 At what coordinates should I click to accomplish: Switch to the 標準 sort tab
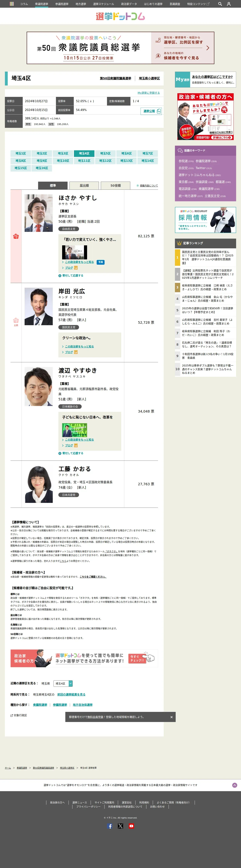coord(53,185)
